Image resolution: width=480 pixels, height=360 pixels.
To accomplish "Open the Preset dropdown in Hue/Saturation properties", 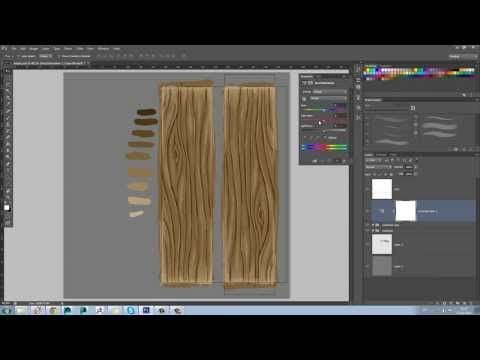I will (x=330, y=92).
